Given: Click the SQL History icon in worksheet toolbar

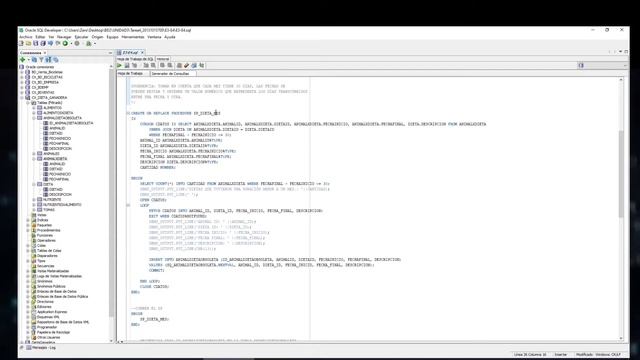Looking at the screenshot, I should click(x=194, y=65).
